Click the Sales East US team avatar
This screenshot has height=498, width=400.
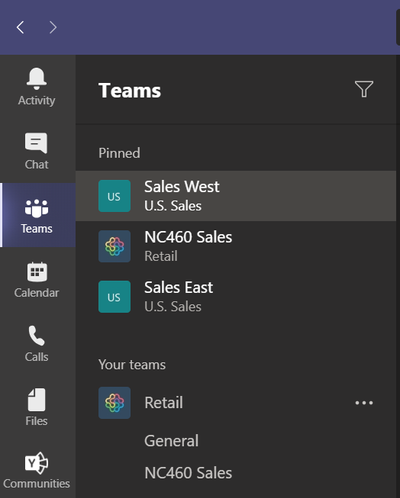coord(114,297)
